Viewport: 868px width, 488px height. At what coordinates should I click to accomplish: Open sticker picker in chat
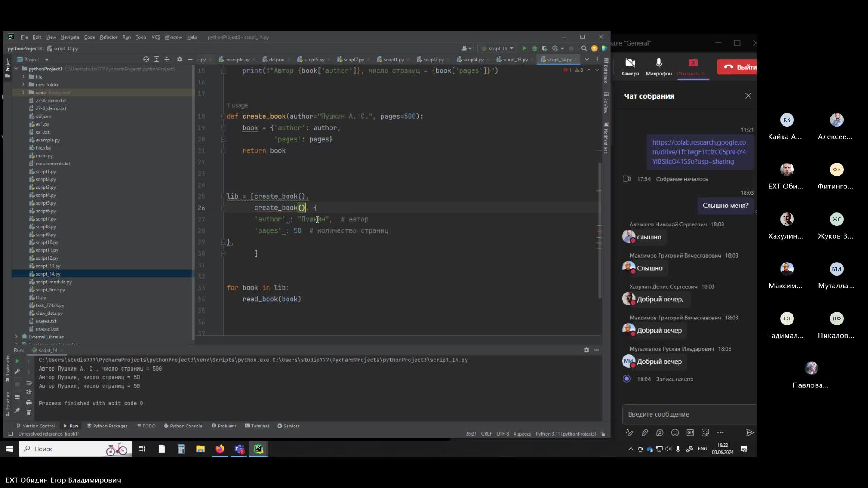pos(705,433)
